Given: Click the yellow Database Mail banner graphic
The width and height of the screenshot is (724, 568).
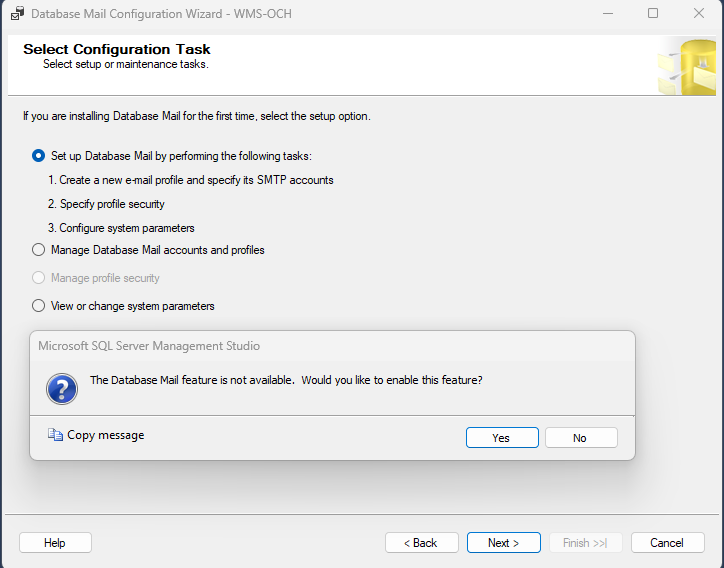Looking at the screenshot, I should tap(686, 66).
